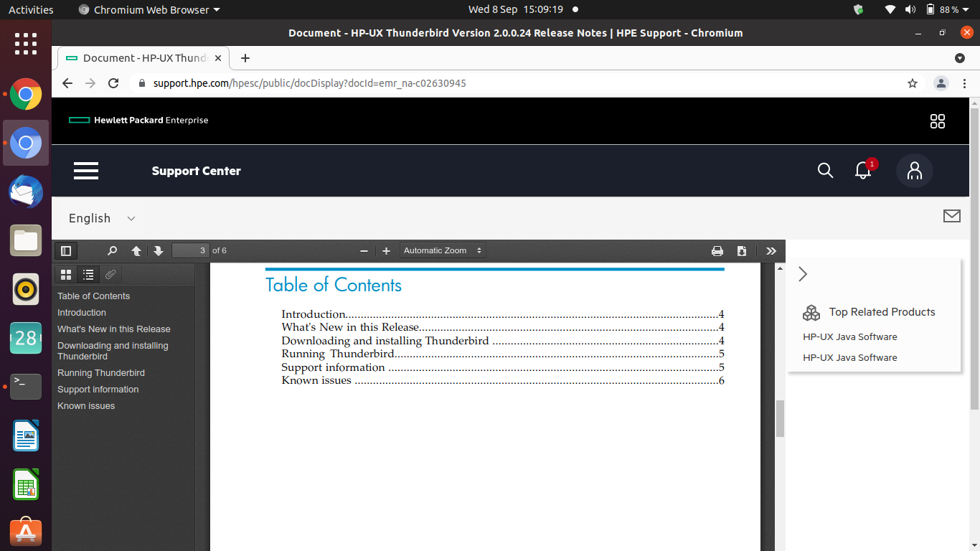Viewport: 980px width, 551px height.
Task: Launch Thunderbird mail from dock
Action: point(26,192)
